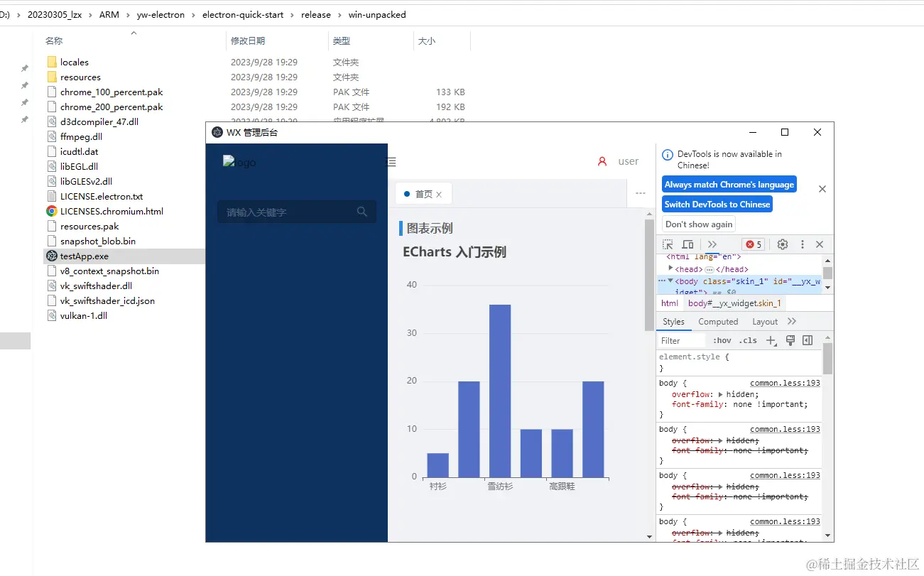Viewport: 924px width, 576px height.
Task: Select d3dcompiler_47.dll file
Action: point(99,121)
